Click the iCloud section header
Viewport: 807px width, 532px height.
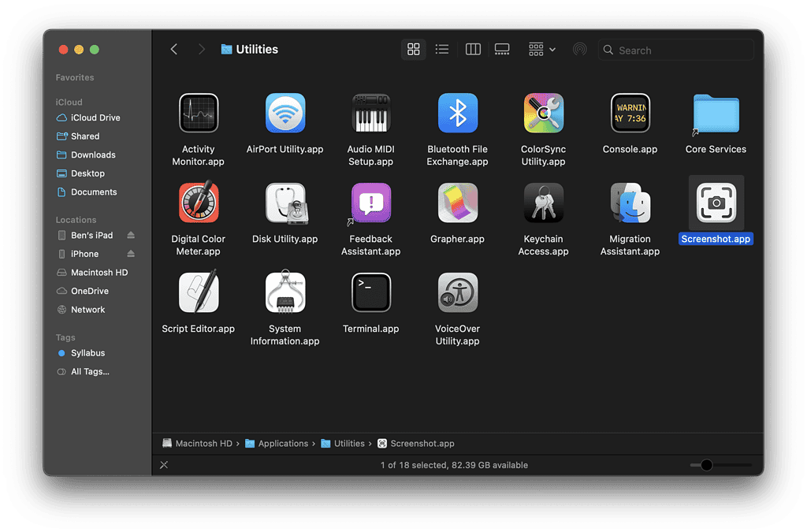(x=69, y=102)
